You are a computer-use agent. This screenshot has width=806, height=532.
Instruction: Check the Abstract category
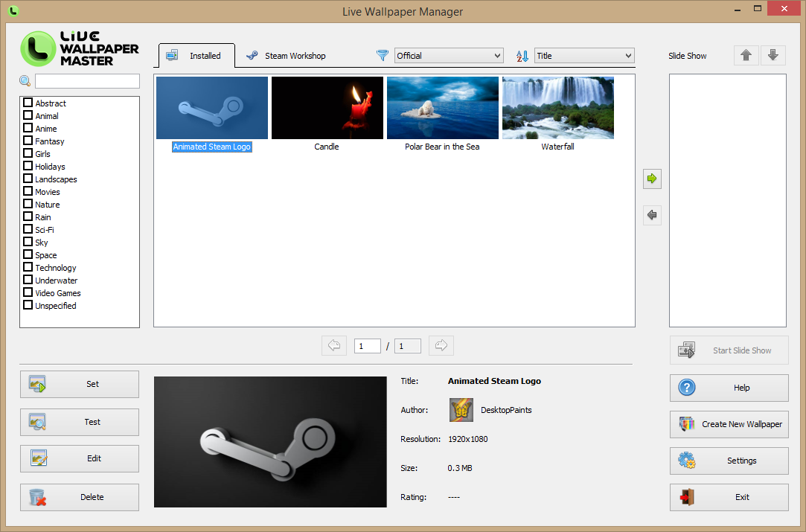coord(28,103)
